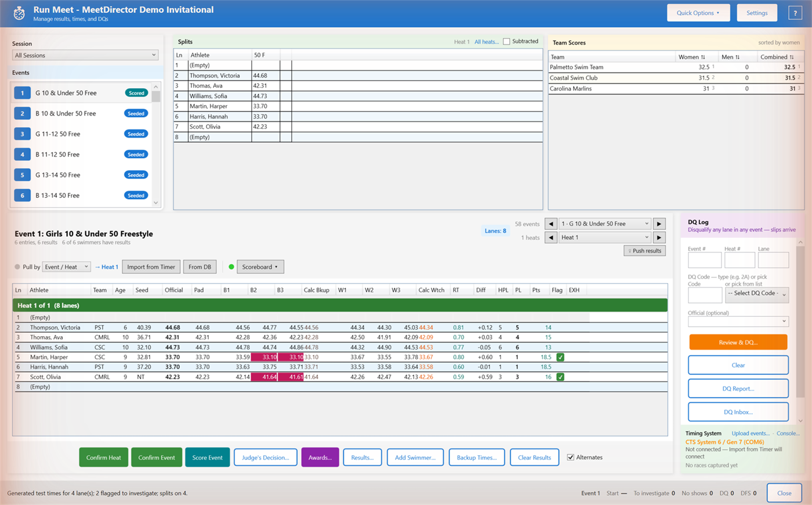Select G 13-14 50 Free event
This screenshot has height=505, width=812.
click(x=81, y=175)
